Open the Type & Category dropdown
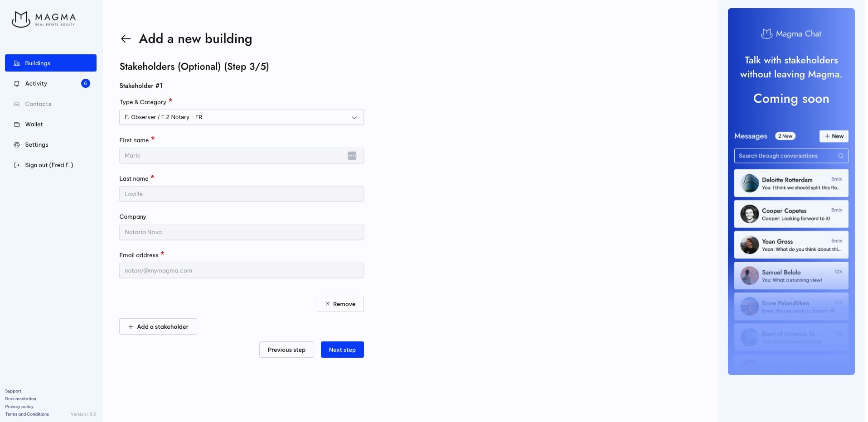868x422 pixels. (241, 117)
